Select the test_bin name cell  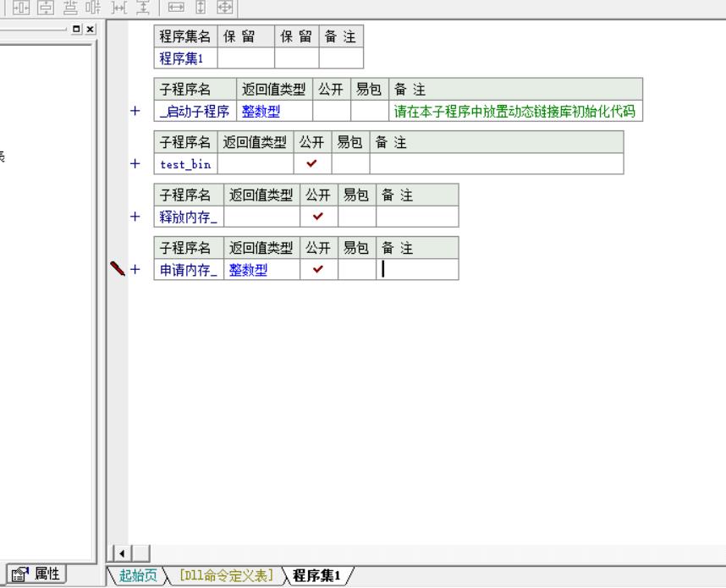click(x=185, y=164)
